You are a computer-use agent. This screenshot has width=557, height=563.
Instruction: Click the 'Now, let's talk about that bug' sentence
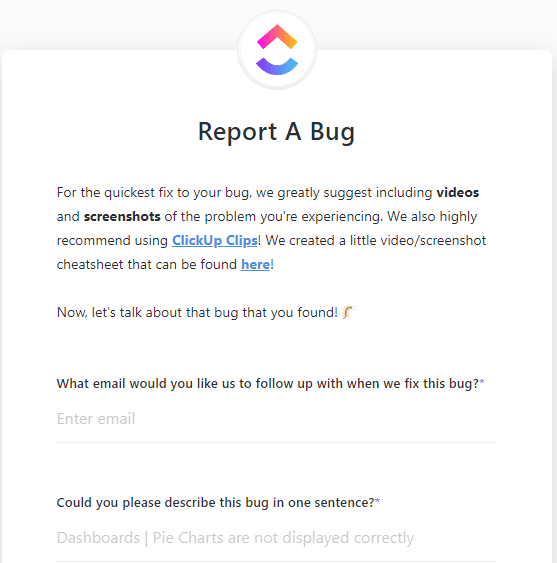[197, 312]
